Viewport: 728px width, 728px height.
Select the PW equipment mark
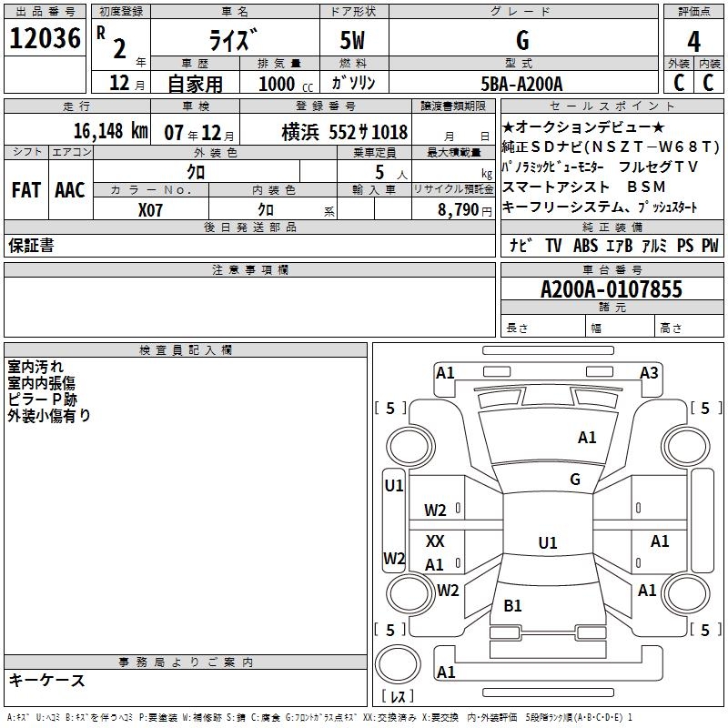[710, 246]
